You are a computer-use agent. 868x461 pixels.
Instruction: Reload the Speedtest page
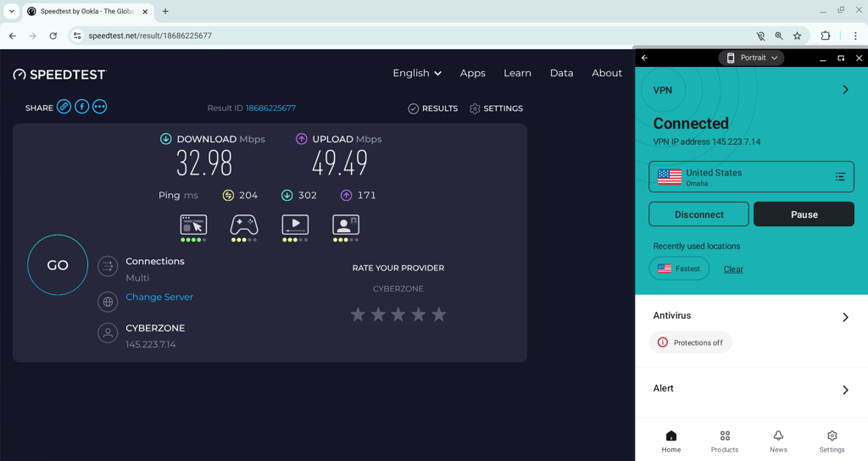point(53,36)
